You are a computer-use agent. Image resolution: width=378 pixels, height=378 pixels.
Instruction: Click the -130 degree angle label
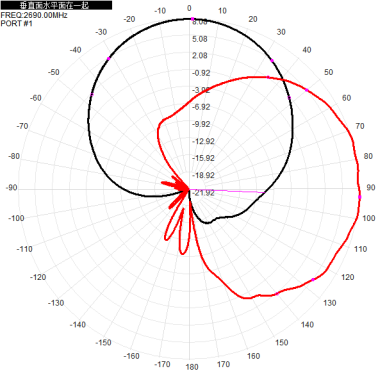click(56, 303)
